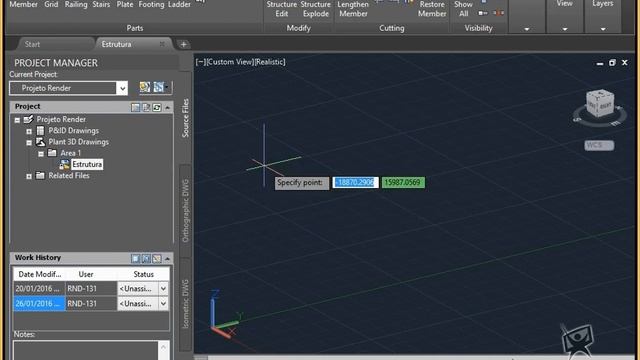Select the Estrutura drawing in tree

[87, 164]
